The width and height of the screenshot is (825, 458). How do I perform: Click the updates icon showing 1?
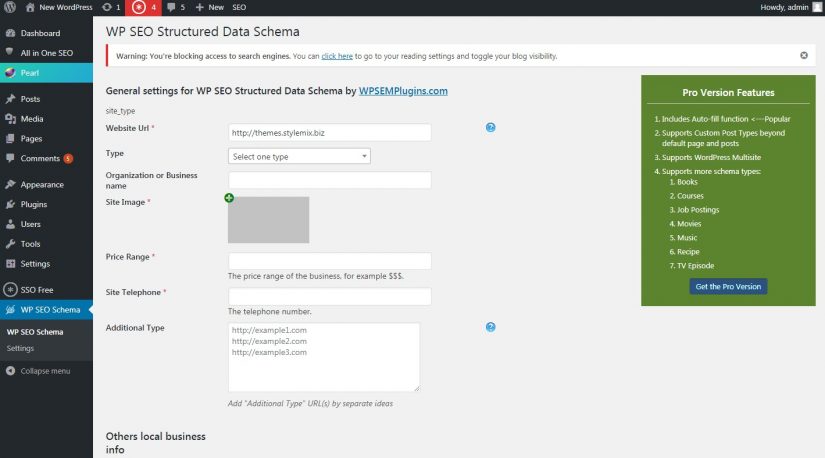(x=107, y=7)
